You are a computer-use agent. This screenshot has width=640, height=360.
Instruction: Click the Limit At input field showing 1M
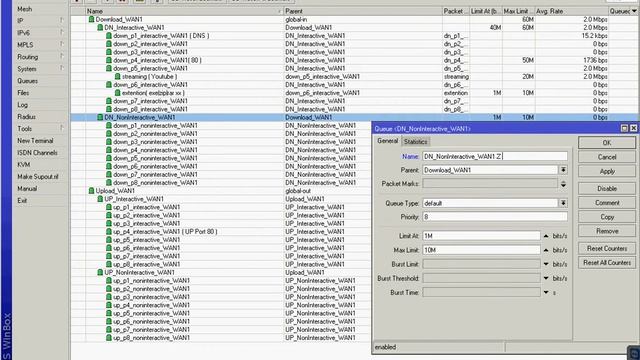481,236
